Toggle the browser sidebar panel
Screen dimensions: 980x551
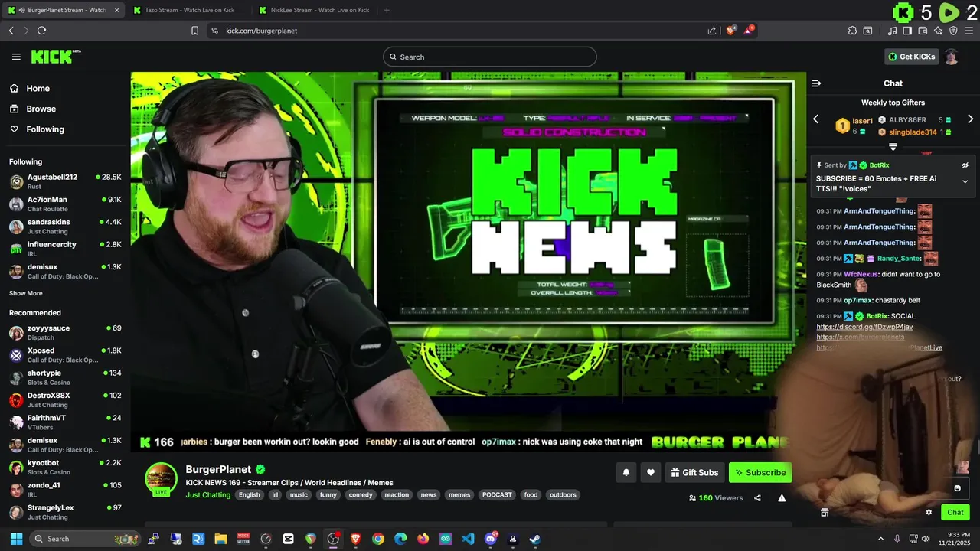907,31
